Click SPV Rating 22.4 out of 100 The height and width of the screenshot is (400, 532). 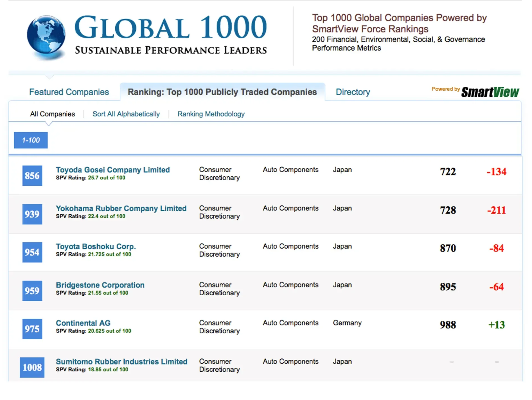tap(91, 216)
